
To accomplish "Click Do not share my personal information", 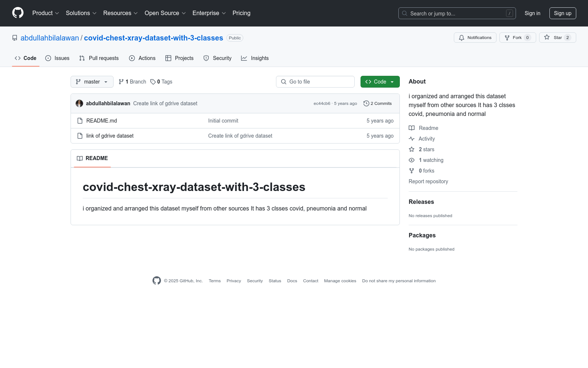I will point(399,281).
